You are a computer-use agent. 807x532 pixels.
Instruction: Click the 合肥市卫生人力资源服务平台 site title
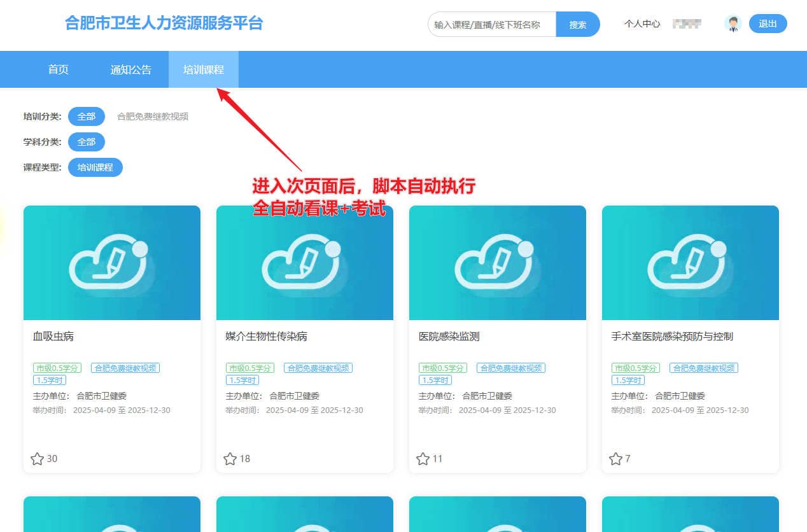coord(164,24)
